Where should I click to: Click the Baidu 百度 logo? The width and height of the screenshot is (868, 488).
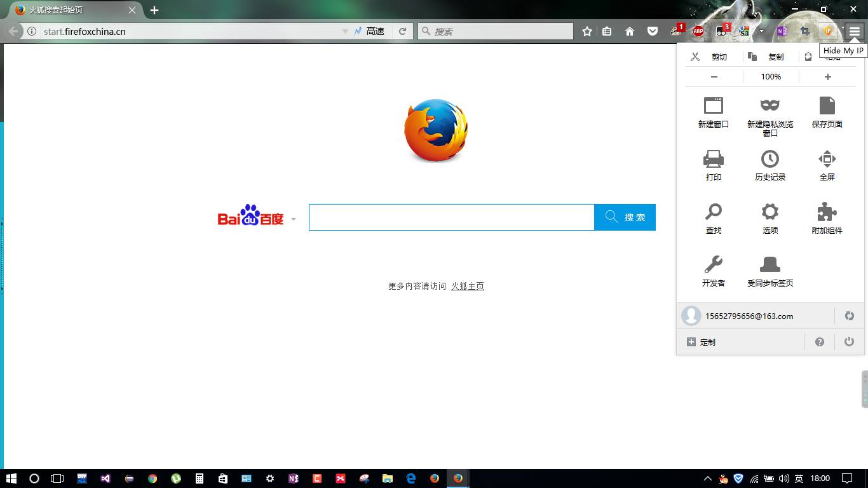(x=251, y=216)
